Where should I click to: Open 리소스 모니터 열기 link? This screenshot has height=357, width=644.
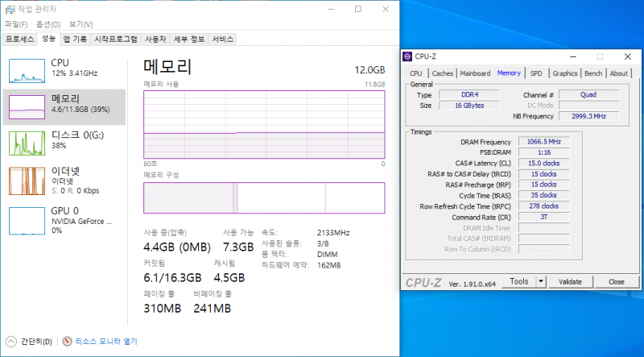pyautogui.click(x=106, y=342)
